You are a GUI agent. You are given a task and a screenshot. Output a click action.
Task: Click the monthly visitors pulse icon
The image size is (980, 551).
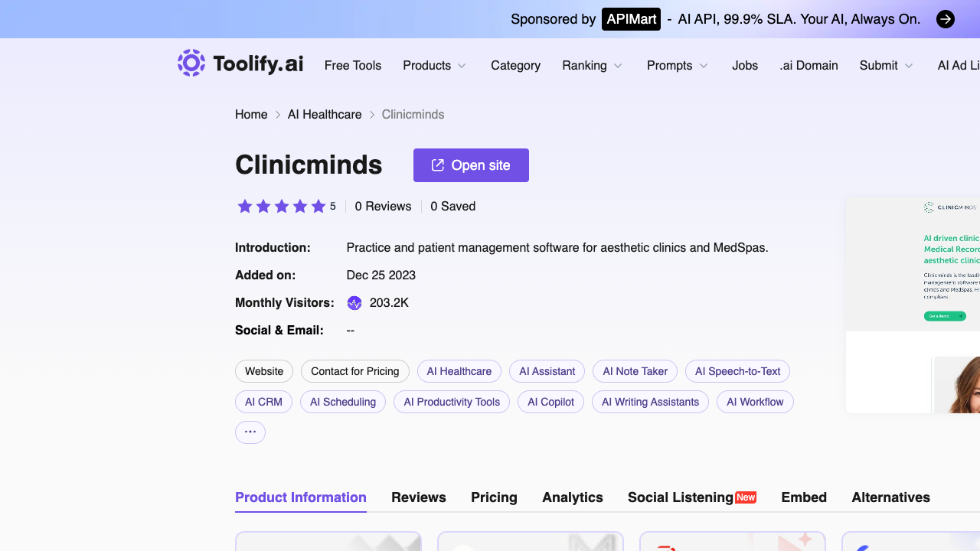pos(354,303)
